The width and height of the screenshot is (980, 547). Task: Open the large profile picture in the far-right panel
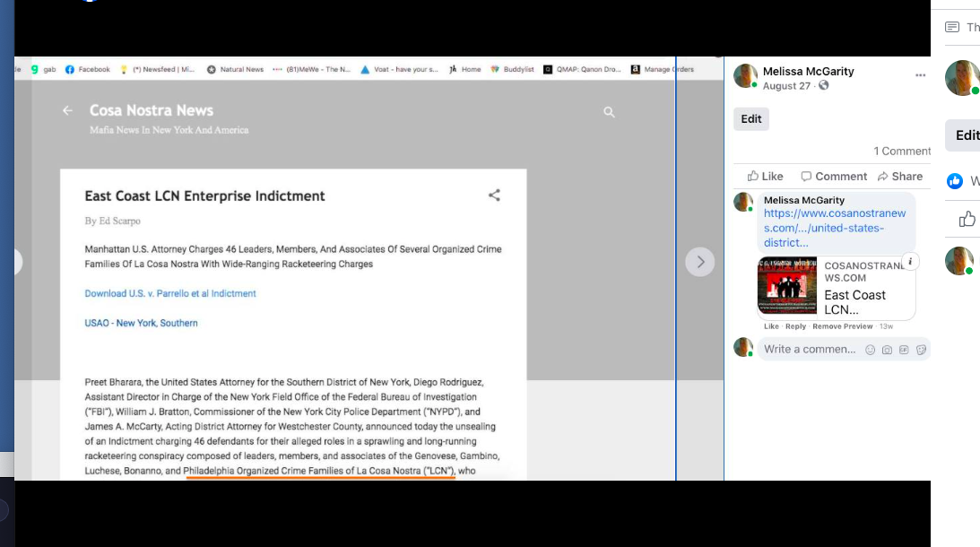coord(962,78)
